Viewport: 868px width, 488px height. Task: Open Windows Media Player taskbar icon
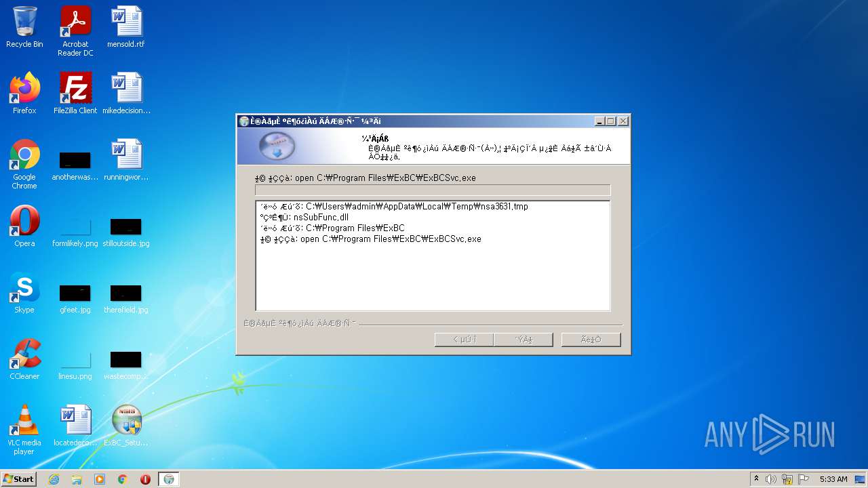[100, 479]
